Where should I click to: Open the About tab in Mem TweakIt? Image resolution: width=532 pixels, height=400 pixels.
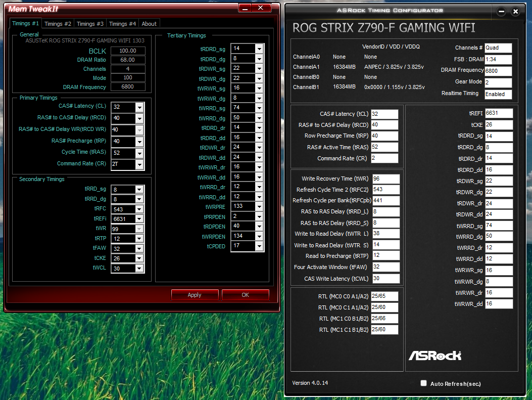click(149, 24)
